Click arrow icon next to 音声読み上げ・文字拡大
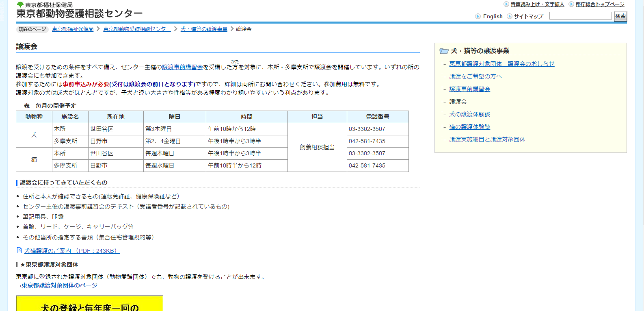This screenshot has height=311, width=644. coord(506,4)
